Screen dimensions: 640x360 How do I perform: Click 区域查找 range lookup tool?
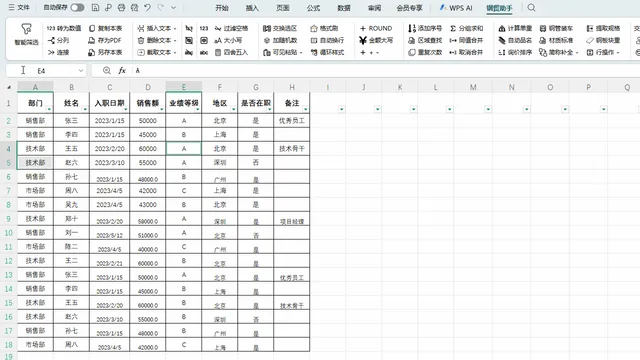pyautogui.click(x=425, y=40)
